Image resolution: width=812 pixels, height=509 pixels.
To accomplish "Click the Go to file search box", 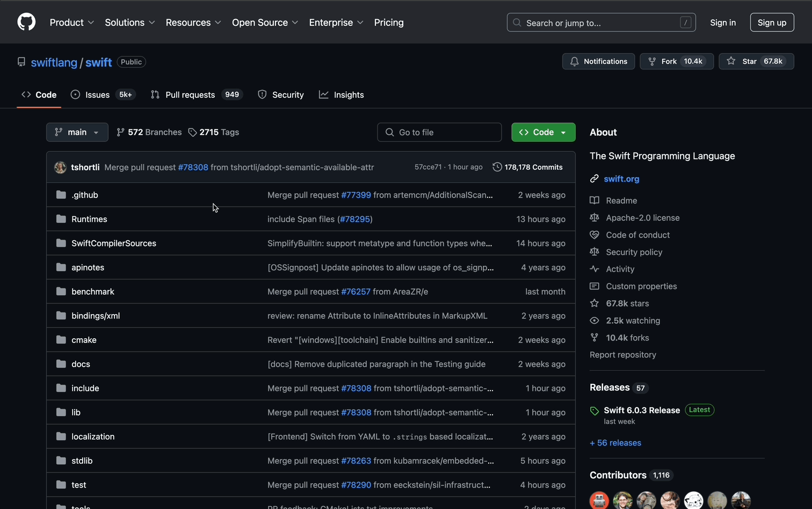I will pyautogui.click(x=439, y=132).
